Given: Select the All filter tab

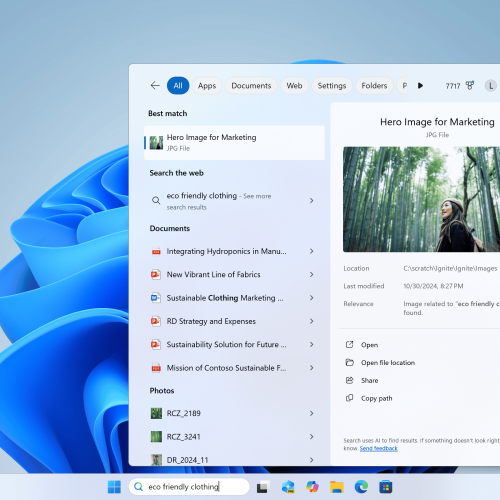Looking at the screenshot, I should (x=178, y=86).
